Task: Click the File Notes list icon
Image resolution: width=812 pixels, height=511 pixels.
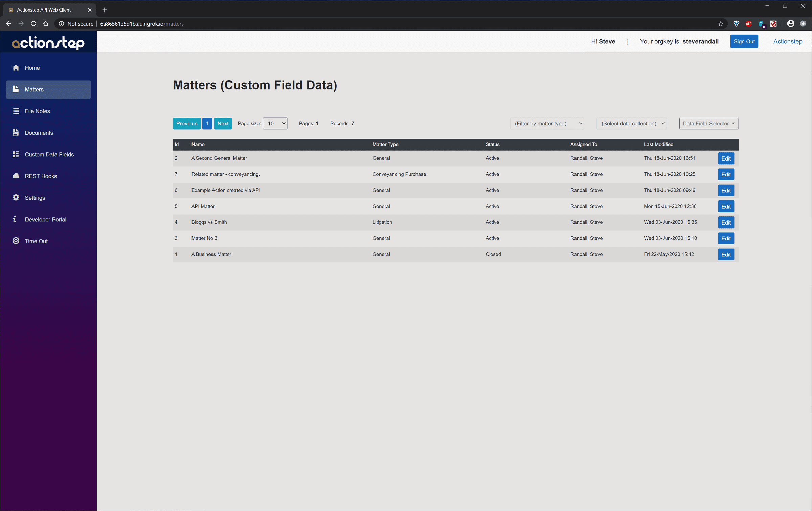Action: [16, 111]
